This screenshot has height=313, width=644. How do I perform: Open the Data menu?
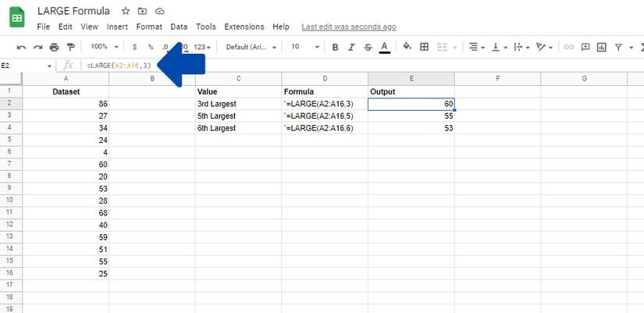click(x=179, y=27)
